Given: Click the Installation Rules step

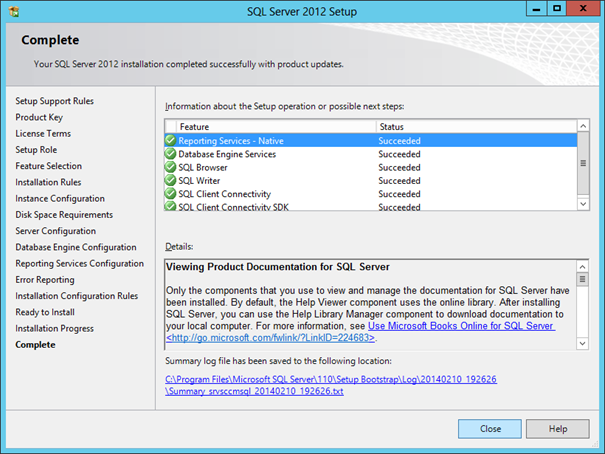Looking at the screenshot, I should tap(48, 182).
